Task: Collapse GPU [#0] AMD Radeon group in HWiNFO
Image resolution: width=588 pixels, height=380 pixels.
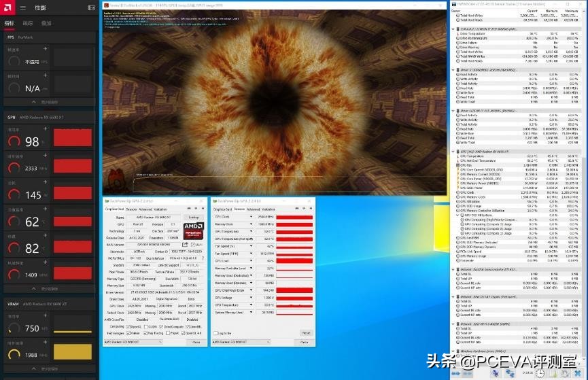Action: tap(453, 152)
